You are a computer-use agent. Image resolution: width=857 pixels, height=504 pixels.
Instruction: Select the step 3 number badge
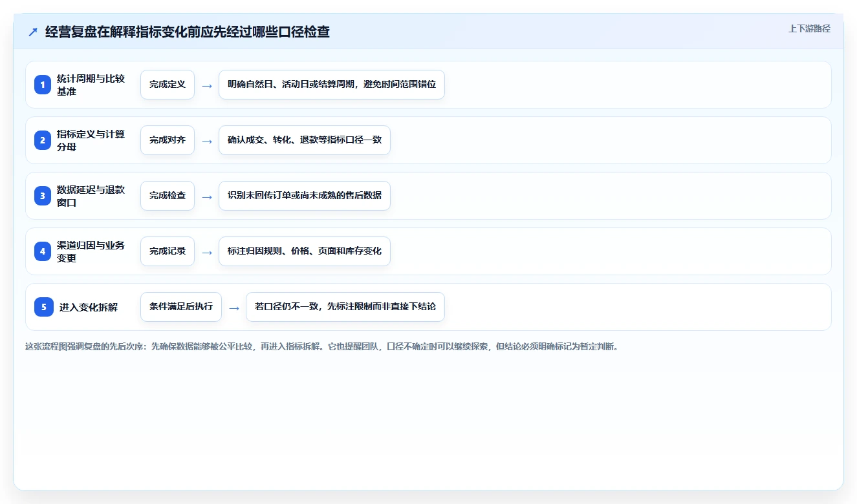pos(43,196)
